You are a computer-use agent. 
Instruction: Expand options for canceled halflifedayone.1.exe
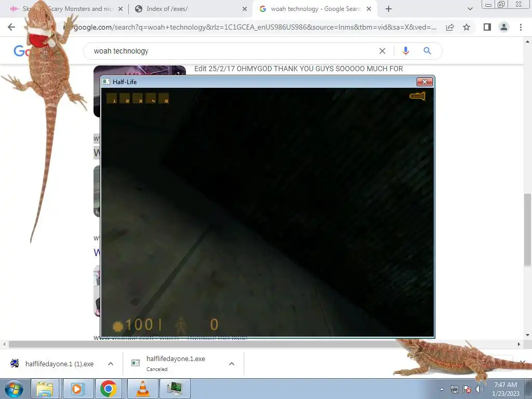(232, 364)
